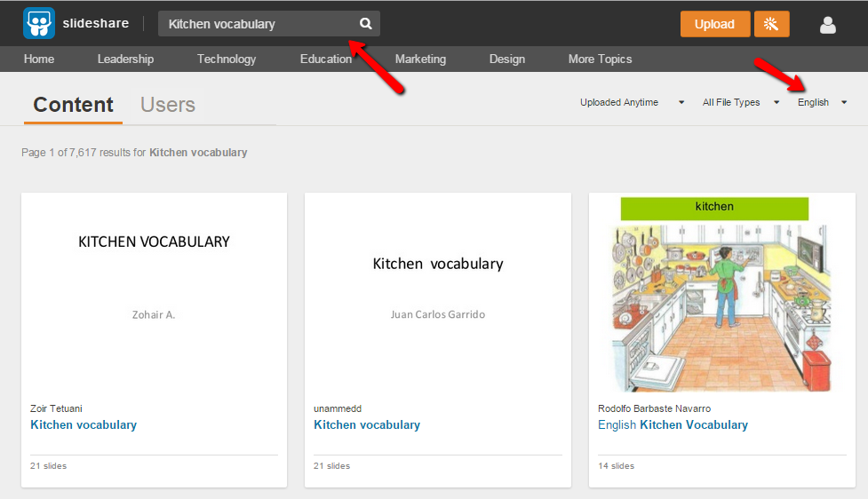
Task: Click the Upload button
Action: (x=714, y=24)
